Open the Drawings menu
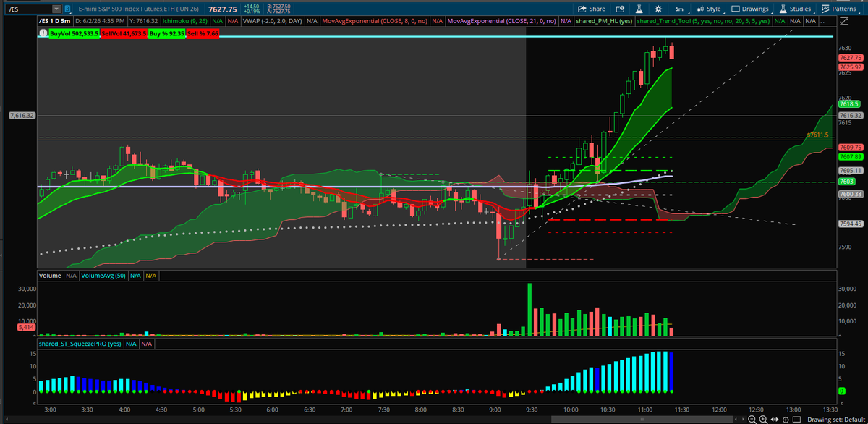This screenshot has height=424, width=868. coord(750,9)
